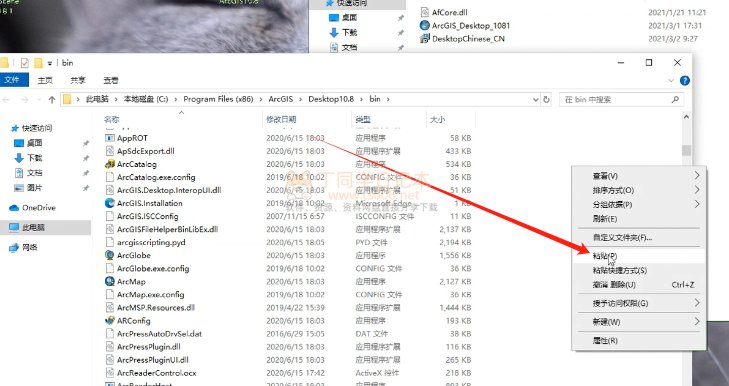
Task: Open the 主页 ribbon tab
Action: (45, 80)
